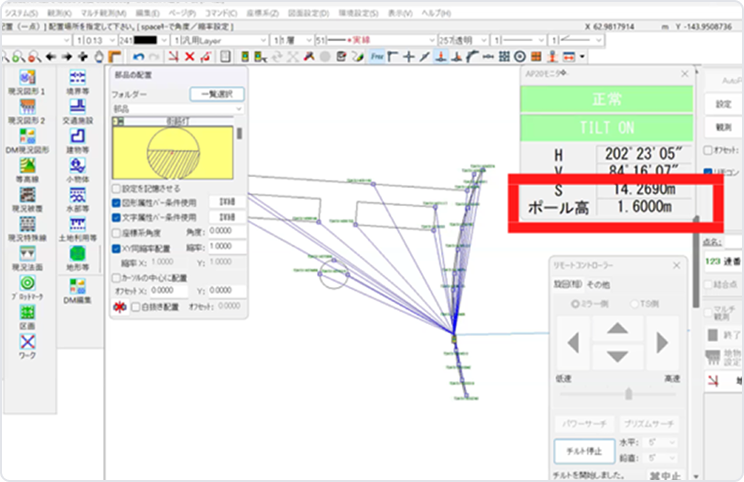Click the yellow part preview thumbnail
The image size is (744, 482).
click(x=173, y=152)
